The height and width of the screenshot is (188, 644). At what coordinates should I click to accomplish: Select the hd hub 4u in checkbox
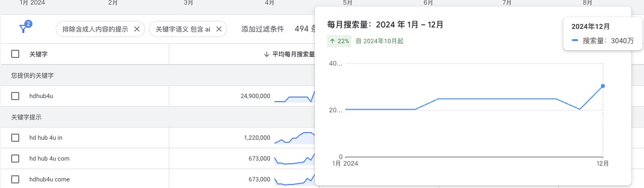click(15, 138)
